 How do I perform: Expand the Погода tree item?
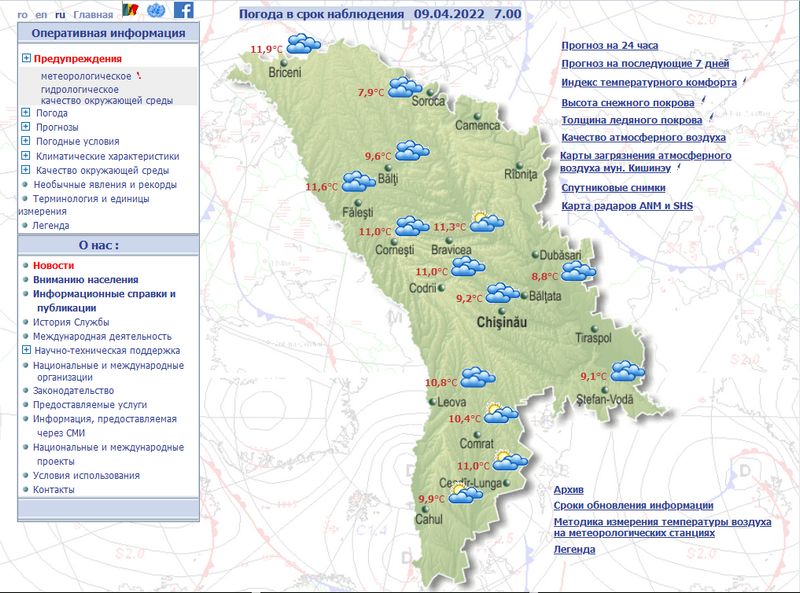pos(26,112)
